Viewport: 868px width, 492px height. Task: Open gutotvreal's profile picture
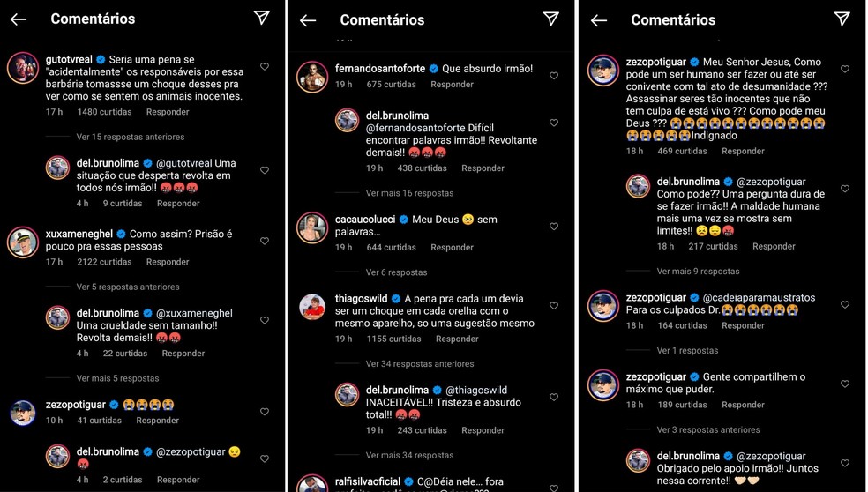[23, 68]
